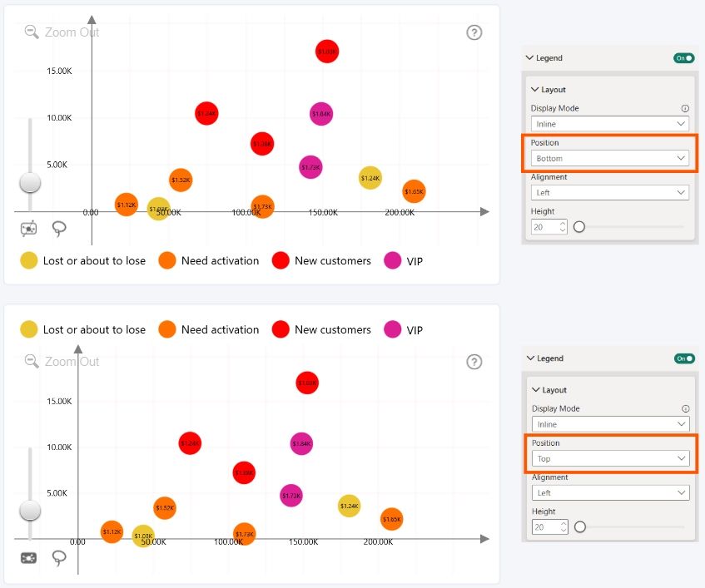
Task: Click the selection mode icon in upper chart
Action: click(29, 229)
